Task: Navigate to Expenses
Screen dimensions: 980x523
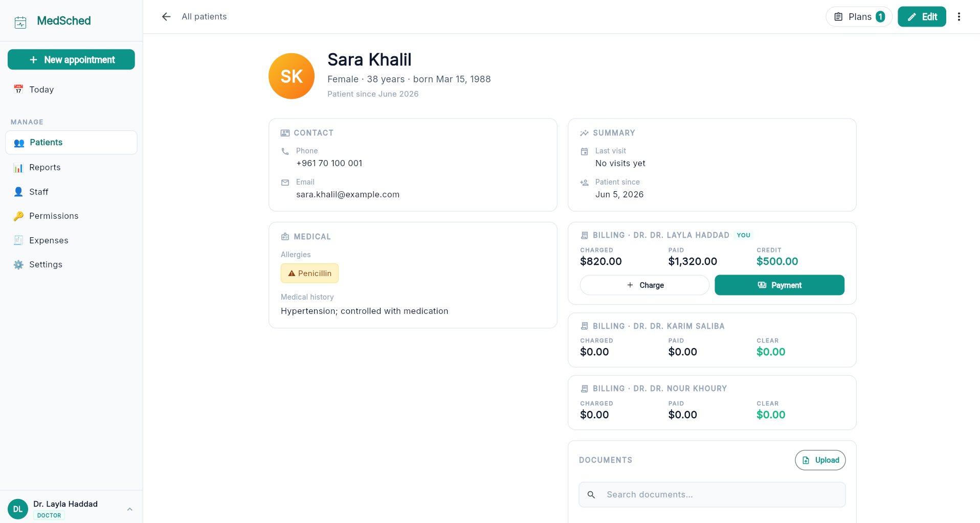Action: click(x=71, y=240)
